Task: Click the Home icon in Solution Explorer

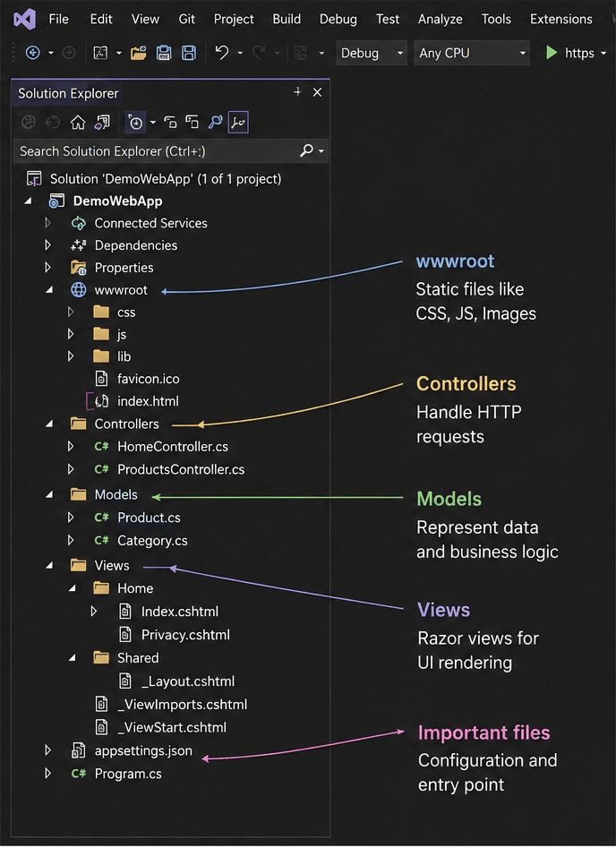Action: point(78,122)
